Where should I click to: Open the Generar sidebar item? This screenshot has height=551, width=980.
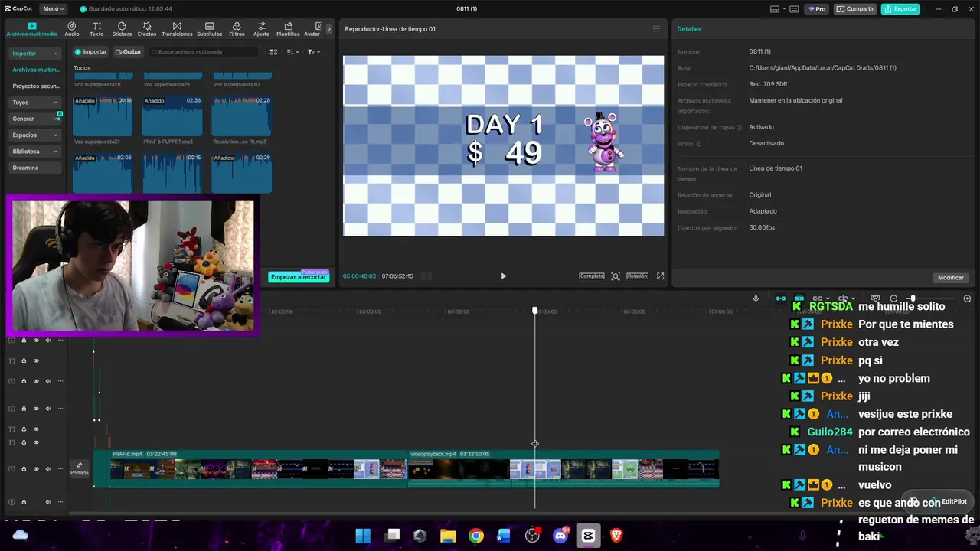point(35,119)
